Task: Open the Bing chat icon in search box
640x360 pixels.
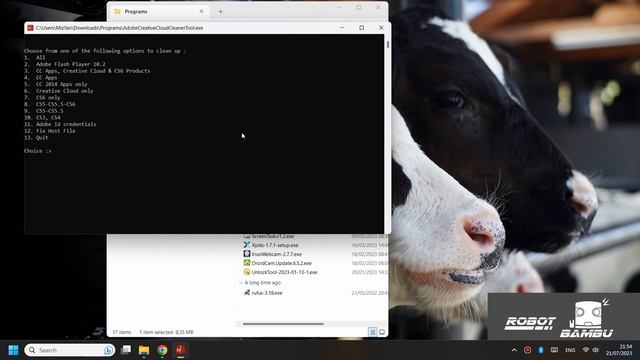Action: (x=109, y=350)
